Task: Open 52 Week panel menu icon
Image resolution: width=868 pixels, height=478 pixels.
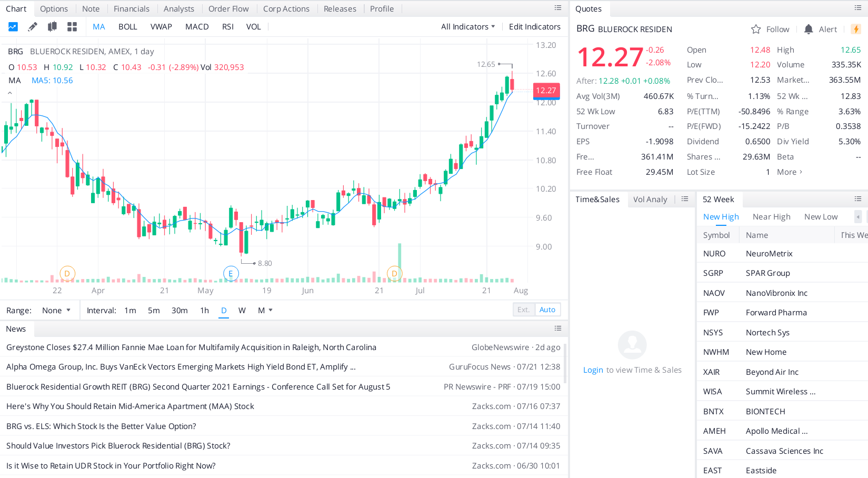Action: pos(858,199)
